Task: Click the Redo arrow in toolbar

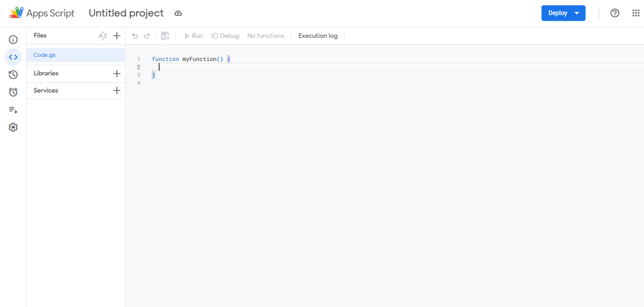Action: [x=147, y=36]
